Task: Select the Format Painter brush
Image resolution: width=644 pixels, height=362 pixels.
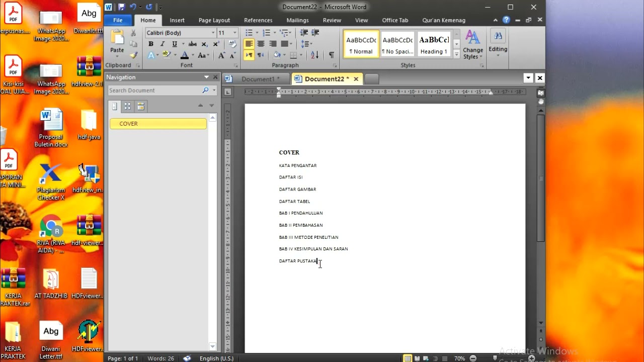Action: 133,55
